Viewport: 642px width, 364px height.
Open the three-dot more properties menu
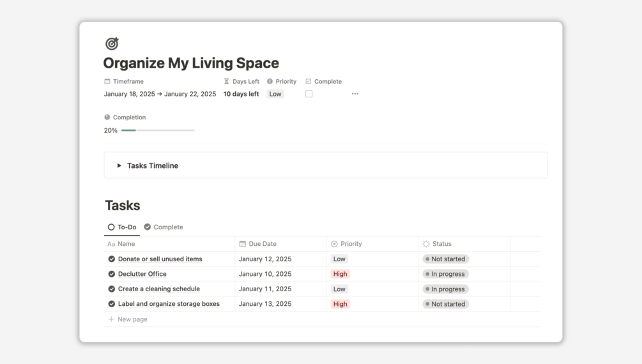click(x=355, y=94)
